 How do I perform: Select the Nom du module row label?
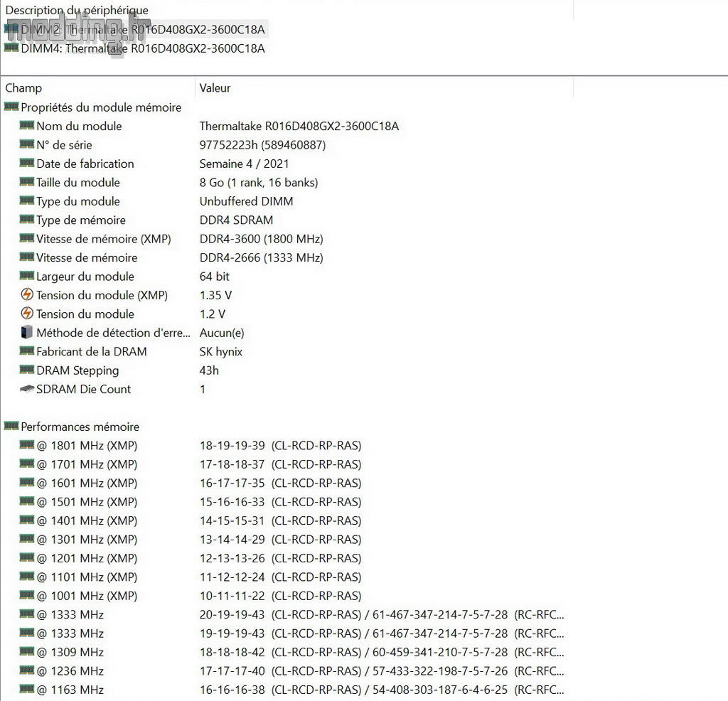coord(79,126)
